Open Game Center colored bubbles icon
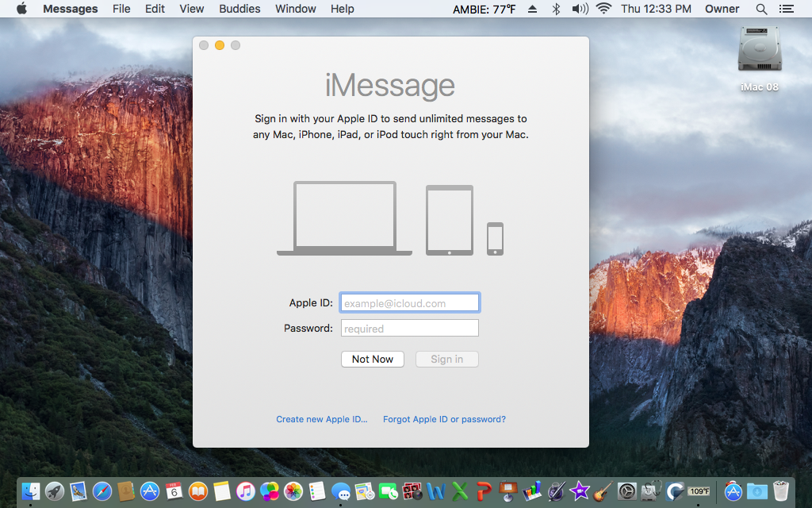812x508 pixels. click(x=270, y=491)
